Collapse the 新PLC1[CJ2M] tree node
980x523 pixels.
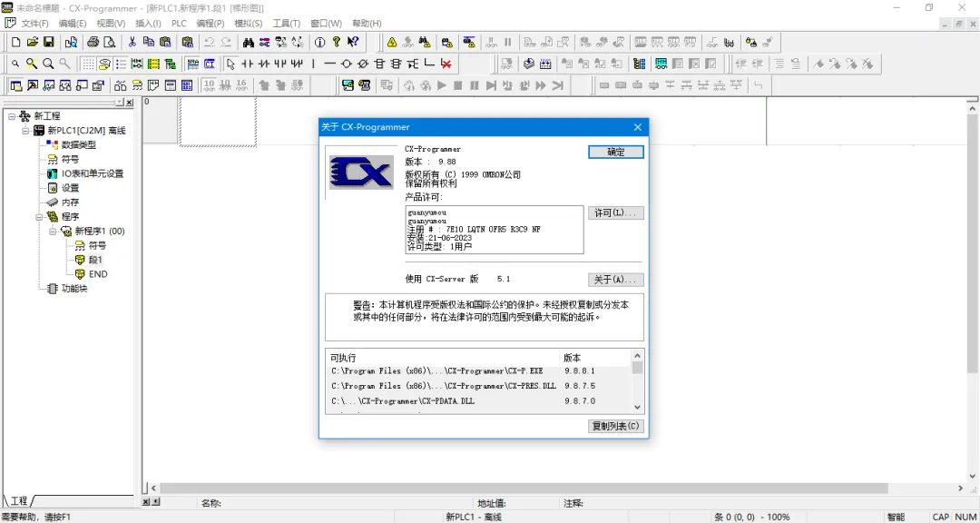coord(25,131)
